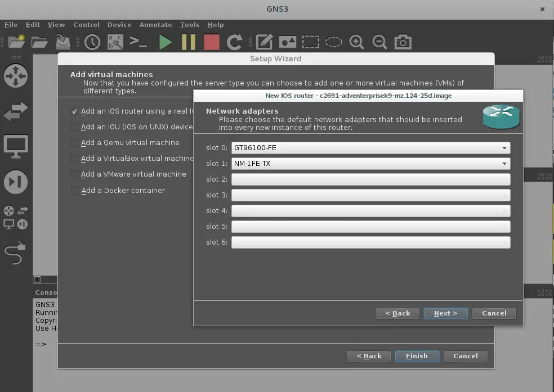Open the Edit menu
554x392 pixels.
click(33, 25)
